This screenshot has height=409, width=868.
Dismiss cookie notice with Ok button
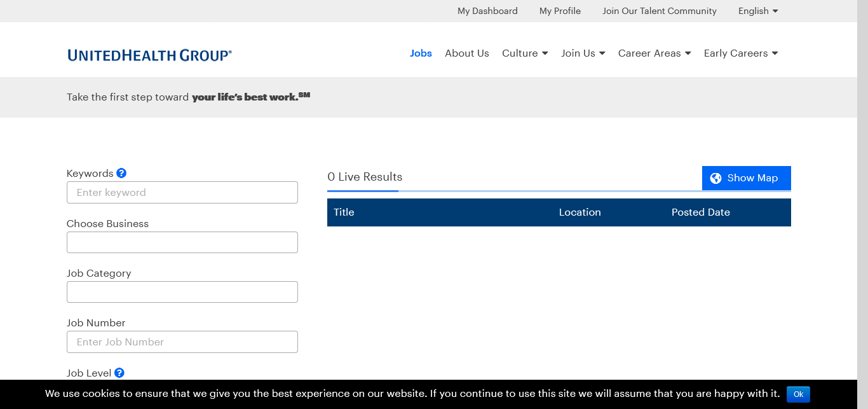click(798, 394)
